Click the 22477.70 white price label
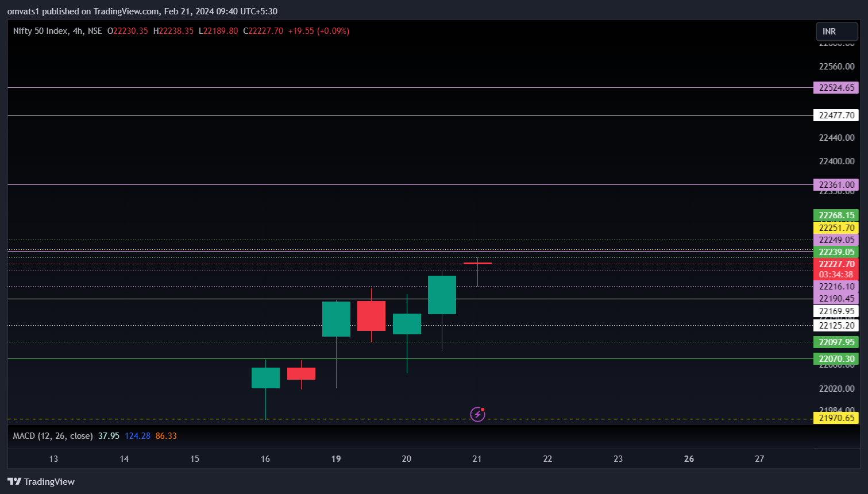The image size is (868, 494). 836,115
